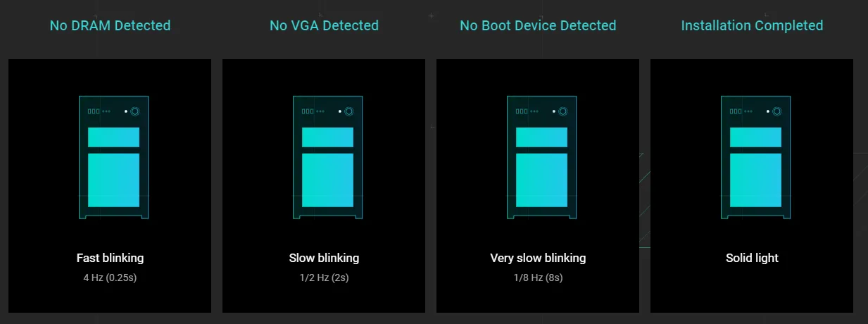Screen dimensions: 868x324
Task: Select the Installation Completed heading
Action: pyautogui.click(x=752, y=25)
